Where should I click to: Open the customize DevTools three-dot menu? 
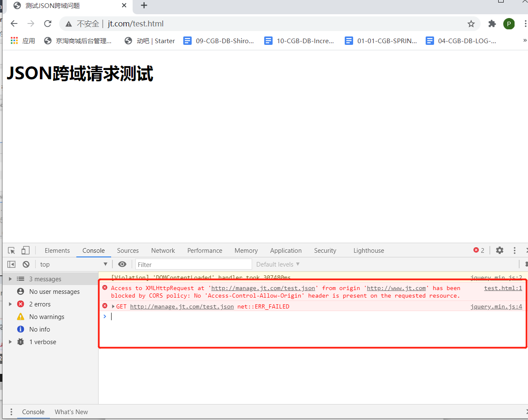pos(514,250)
